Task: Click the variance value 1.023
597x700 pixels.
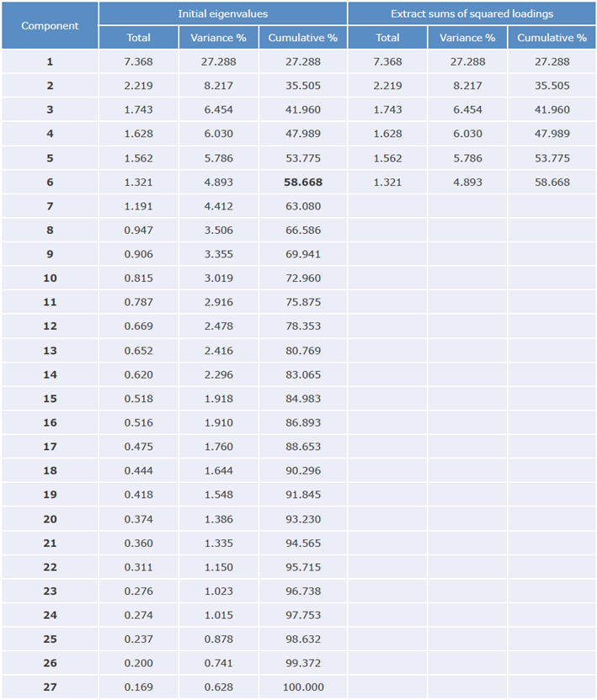Action: 218,591
